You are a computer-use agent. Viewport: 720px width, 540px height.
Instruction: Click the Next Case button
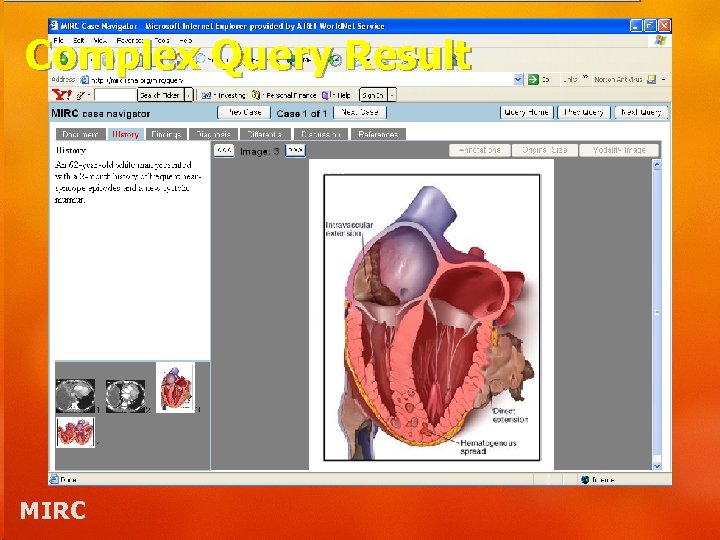360,112
